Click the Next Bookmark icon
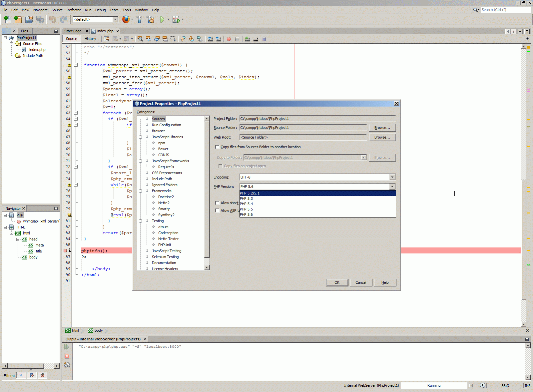The width and height of the screenshot is (533, 392). pyautogui.click(x=191, y=39)
